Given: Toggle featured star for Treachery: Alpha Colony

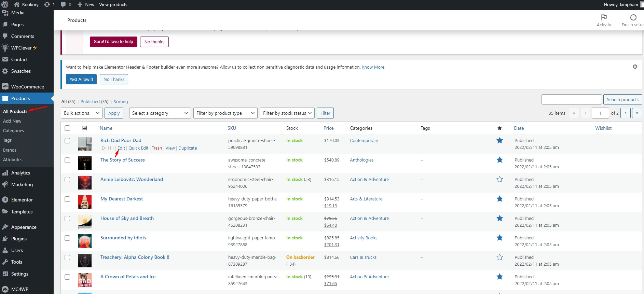Looking at the screenshot, I should pos(499,257).
